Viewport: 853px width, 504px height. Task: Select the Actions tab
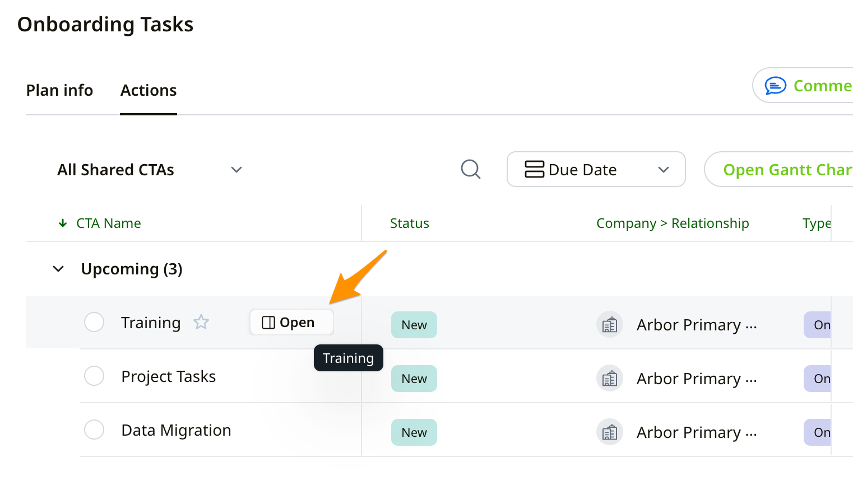pos(149,90)
